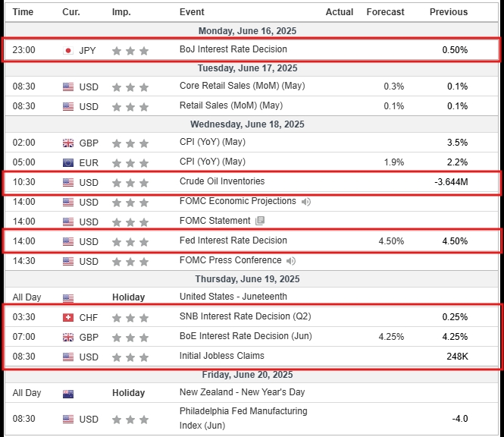Click the importance stars in the SNB row
504x437 pixels.
click(130, 318)
